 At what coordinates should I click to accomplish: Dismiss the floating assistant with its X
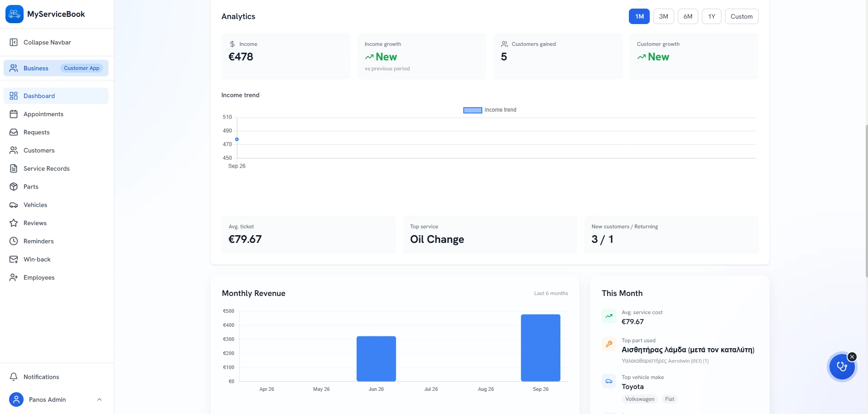(x=852, y=357)
